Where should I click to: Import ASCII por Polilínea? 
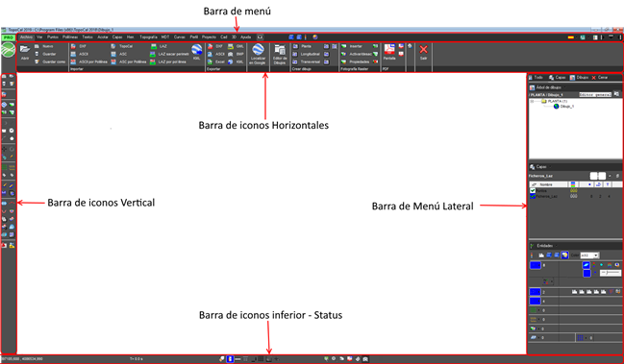tap(88, 61)
